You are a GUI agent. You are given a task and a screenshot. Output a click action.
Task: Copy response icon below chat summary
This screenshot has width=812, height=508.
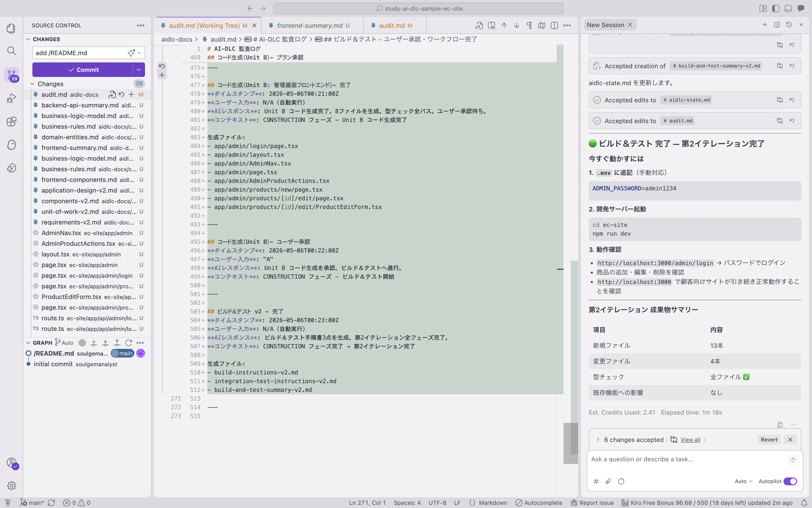coord(780,425)
